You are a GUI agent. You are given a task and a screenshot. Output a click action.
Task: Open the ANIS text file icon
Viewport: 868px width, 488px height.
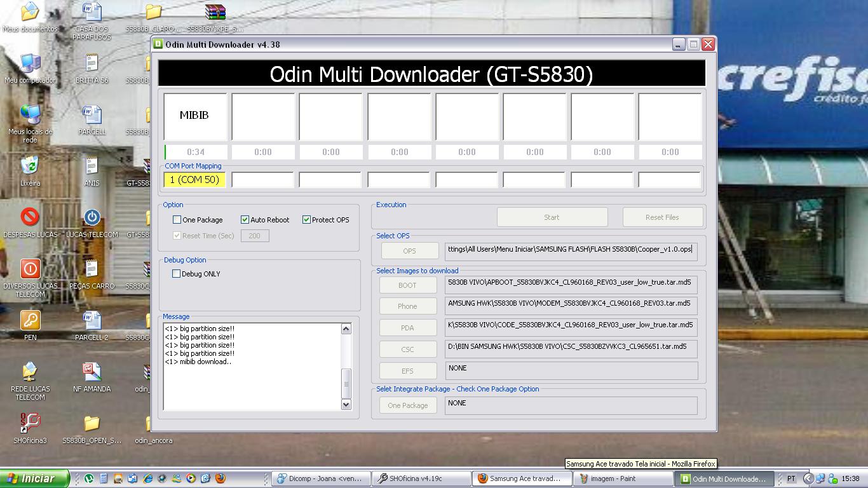pos(92,172)
